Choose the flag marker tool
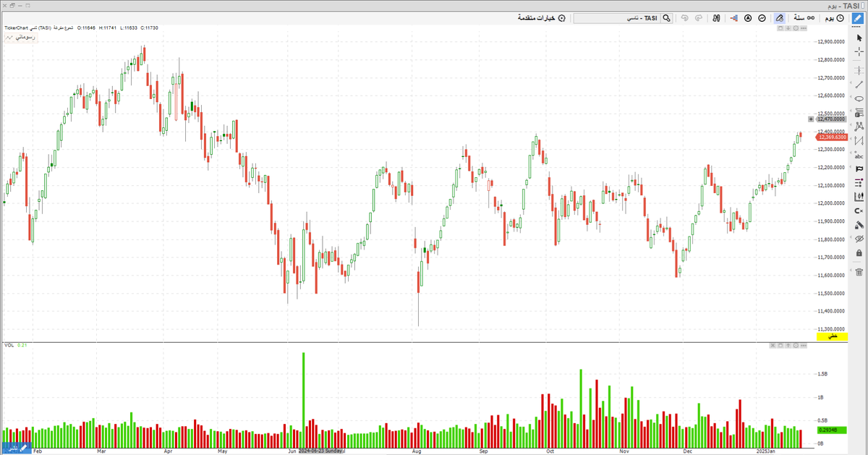 pyautogui.click(x=859, y=169)
